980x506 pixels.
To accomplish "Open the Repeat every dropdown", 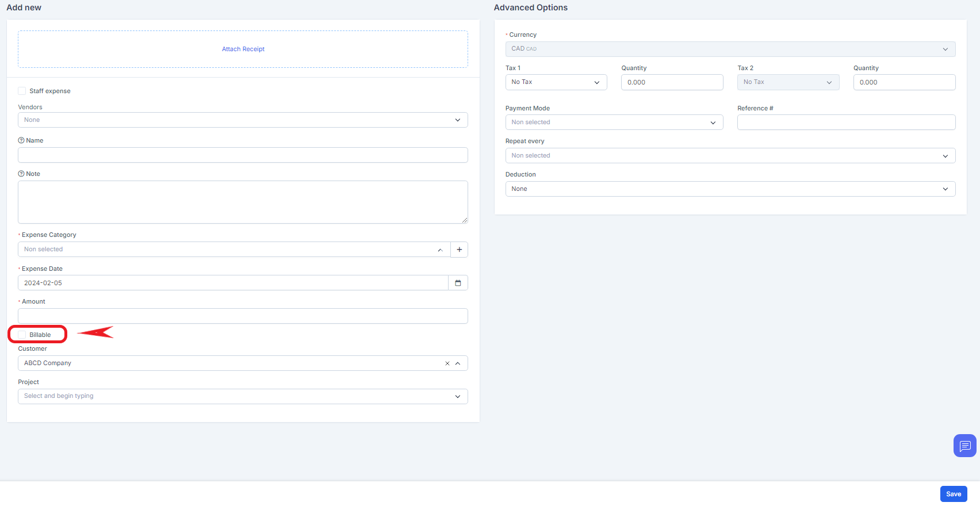I will click(730, 156).
